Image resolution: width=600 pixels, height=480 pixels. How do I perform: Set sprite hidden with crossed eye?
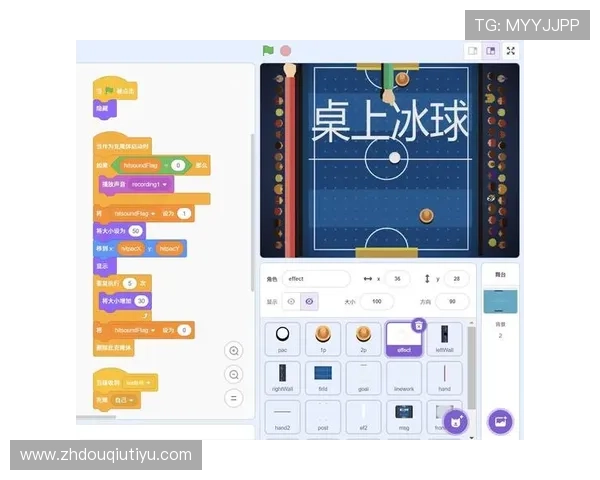tap(309, 302)
